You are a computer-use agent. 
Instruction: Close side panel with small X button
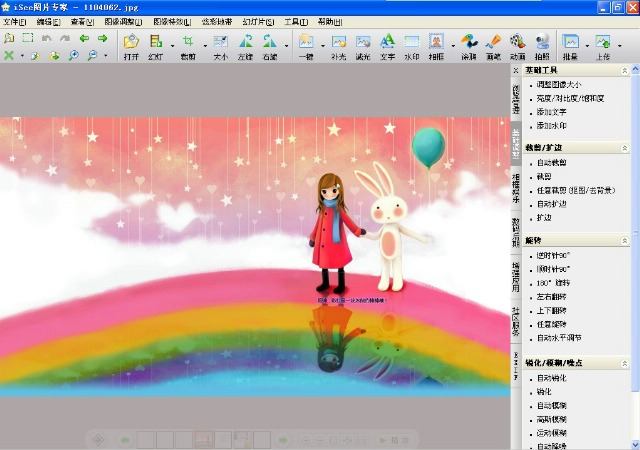[516, 71]
